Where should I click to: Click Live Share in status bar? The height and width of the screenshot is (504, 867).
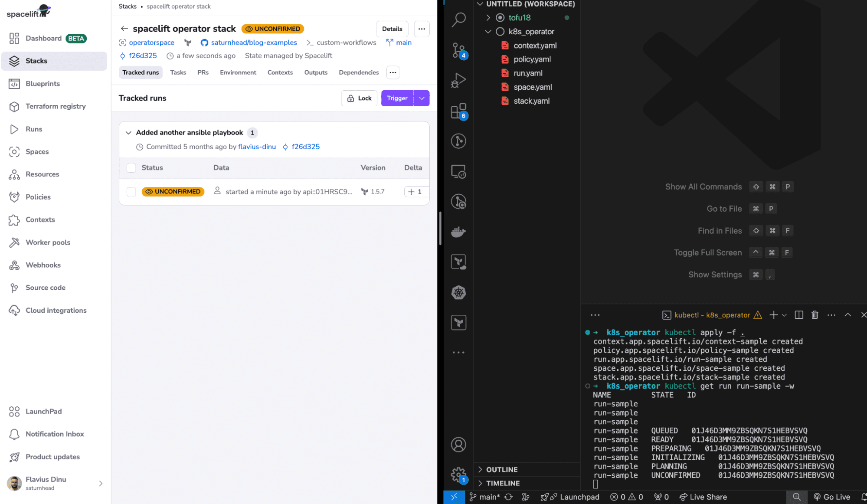703,497
